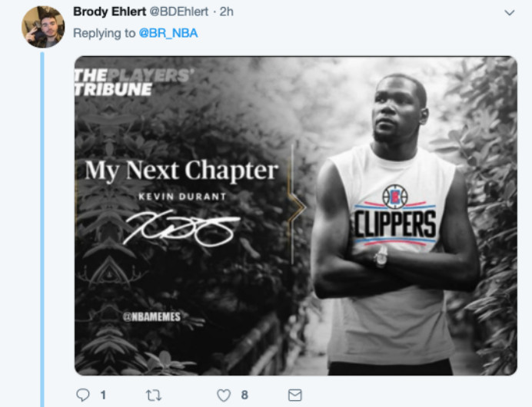Click the @BDEhlert handle

[185, 12]
